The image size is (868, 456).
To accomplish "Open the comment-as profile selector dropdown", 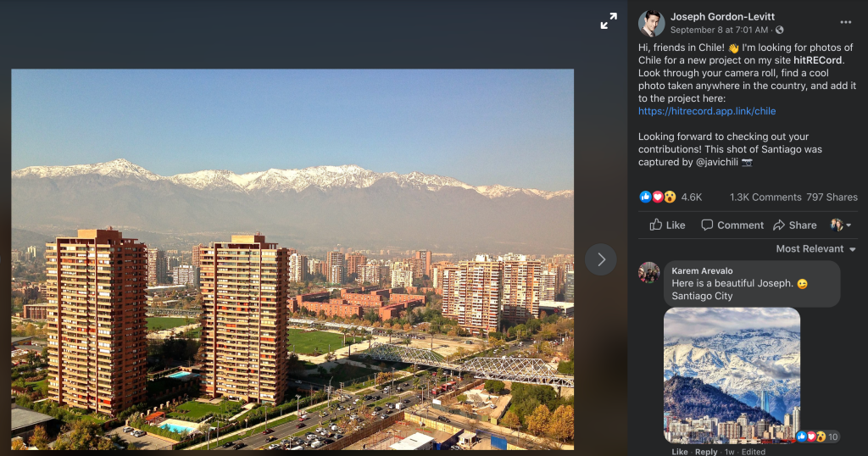I will click(x=840, y=225).
